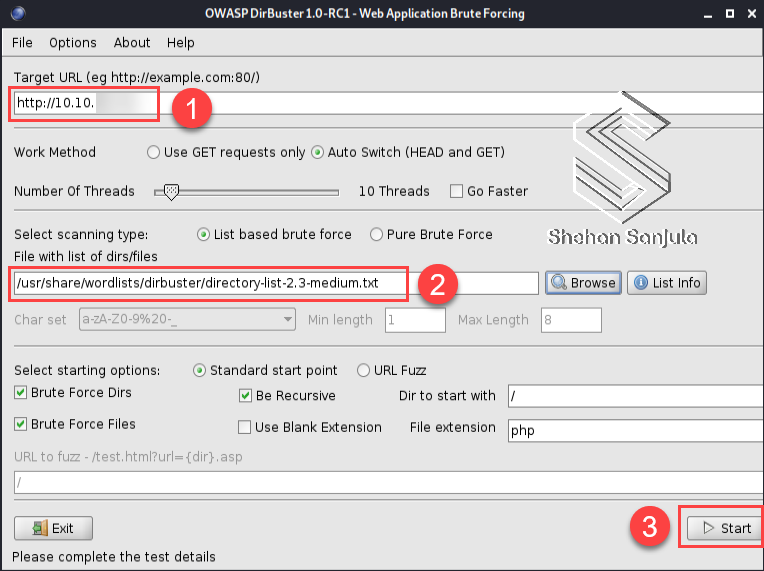This screenshot has width=764, height=571.
Task: Click the URL to fuzz field
Action: click(388, 482)
